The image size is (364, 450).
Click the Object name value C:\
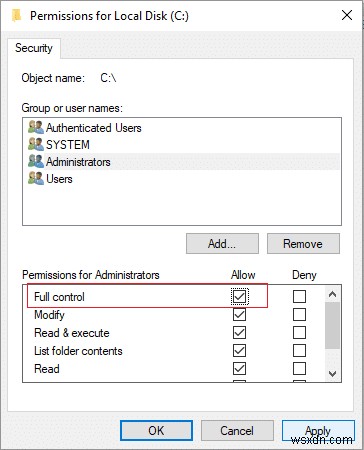coord(108,78)
